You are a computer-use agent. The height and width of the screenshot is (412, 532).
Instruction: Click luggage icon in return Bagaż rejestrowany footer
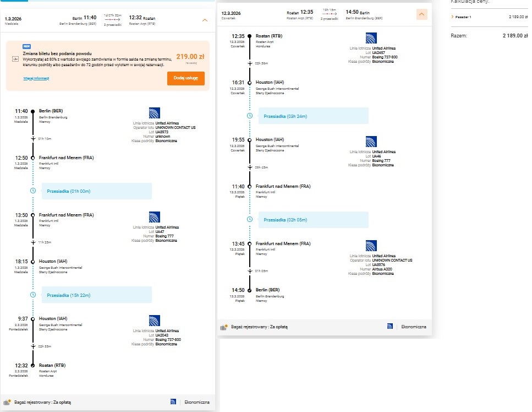click(x=224, y=327)
